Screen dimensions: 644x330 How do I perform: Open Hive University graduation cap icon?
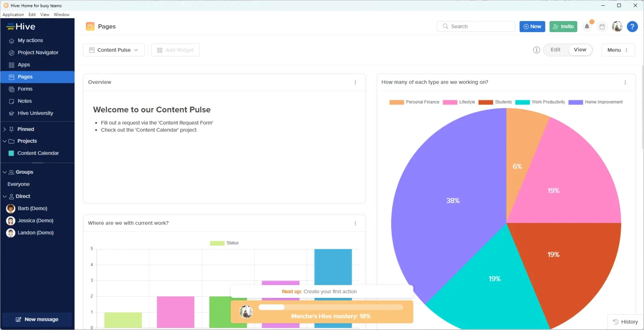tap(12, 113)
